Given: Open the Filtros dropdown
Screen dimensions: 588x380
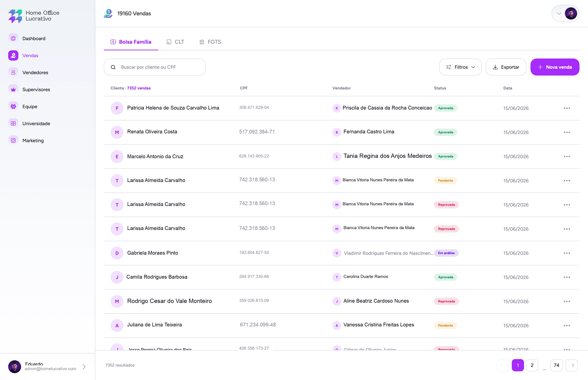Looking at the screenshot, I should [x=460, y=67].
